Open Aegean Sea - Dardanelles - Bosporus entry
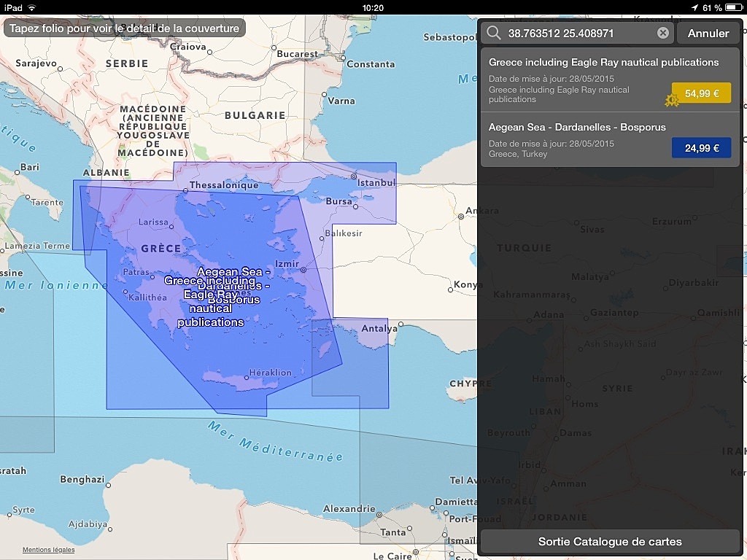747x560 pixels. tap(610, 139)
